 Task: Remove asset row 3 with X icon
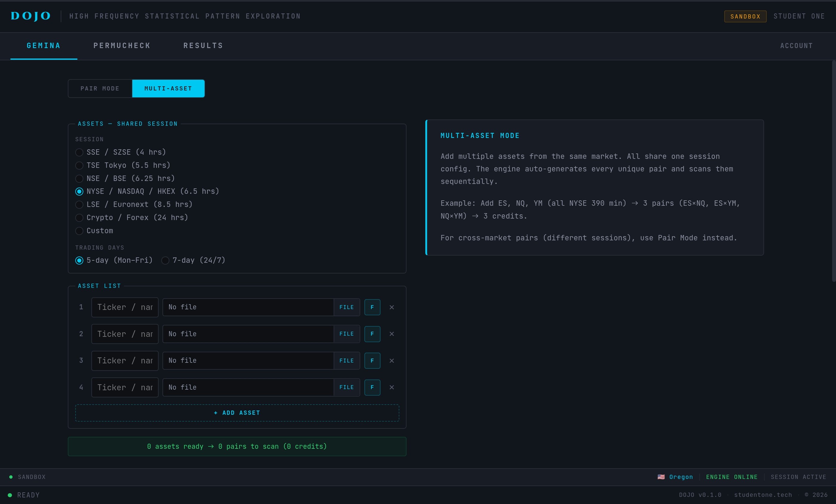392,360
